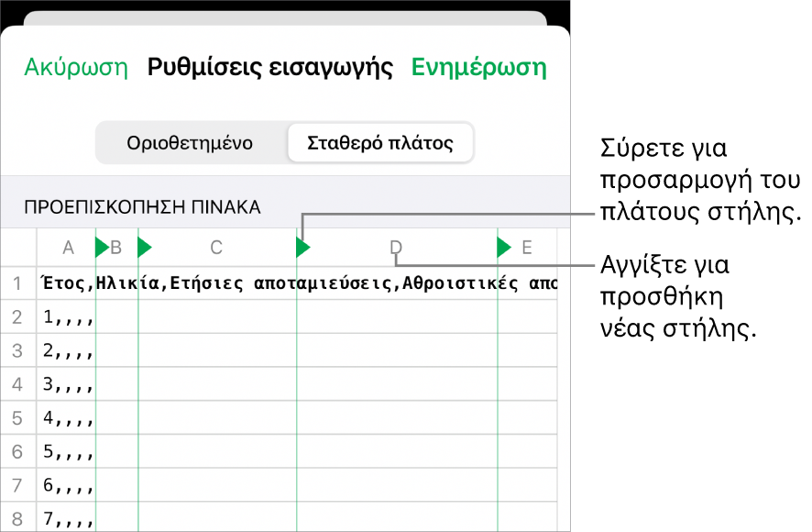Viewport: 812px width, 532px height.
Task: Click the cell with '2,,,,' in row 3
Action: pyautogui.click(x=67, y=350)
